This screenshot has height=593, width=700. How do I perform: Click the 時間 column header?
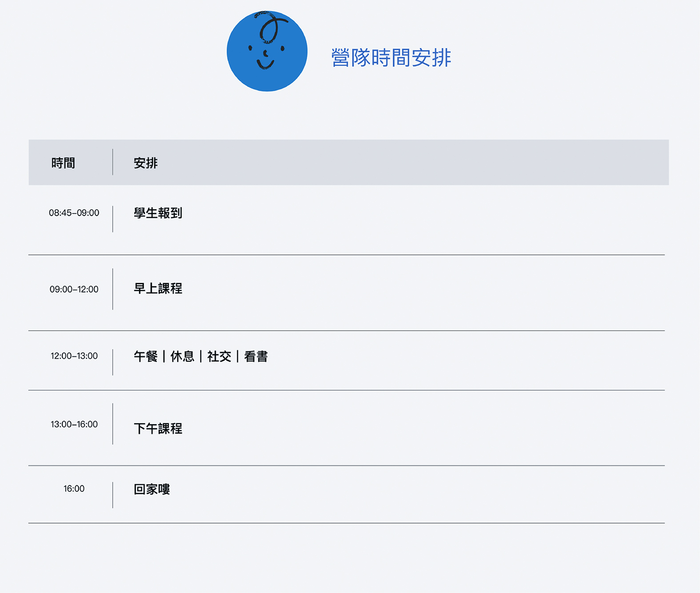[63, 163]
